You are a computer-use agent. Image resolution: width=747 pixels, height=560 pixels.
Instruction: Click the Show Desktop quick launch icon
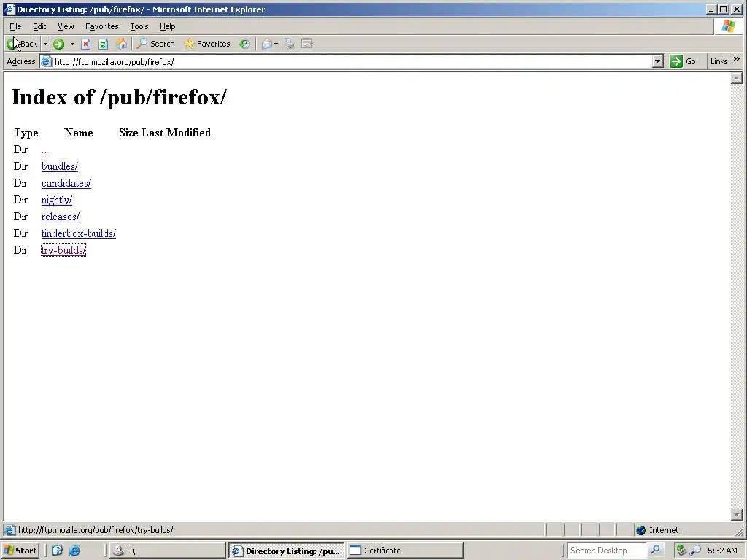pos(57,551)
